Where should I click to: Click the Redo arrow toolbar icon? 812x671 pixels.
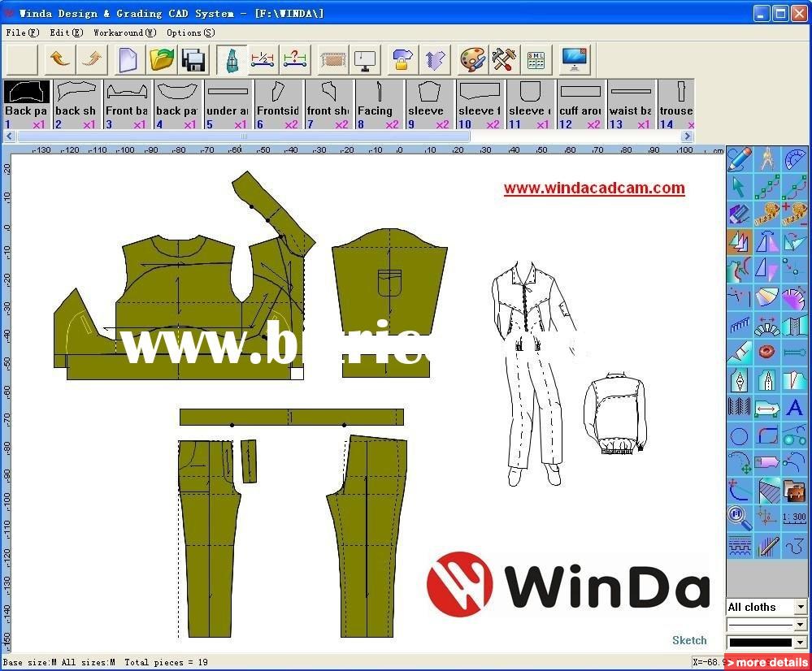(x=92, y=59)
